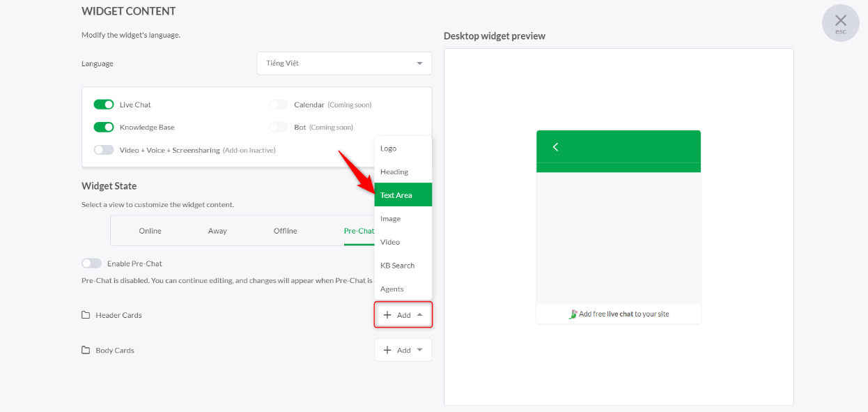Image resolution: width=868 pixels, height=412 pixels.
Task: Switch to the Offline widget state tab
Action: 286,231
